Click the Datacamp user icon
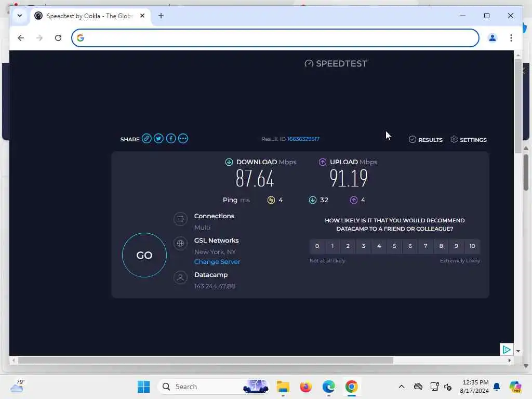 pos(180,277)
